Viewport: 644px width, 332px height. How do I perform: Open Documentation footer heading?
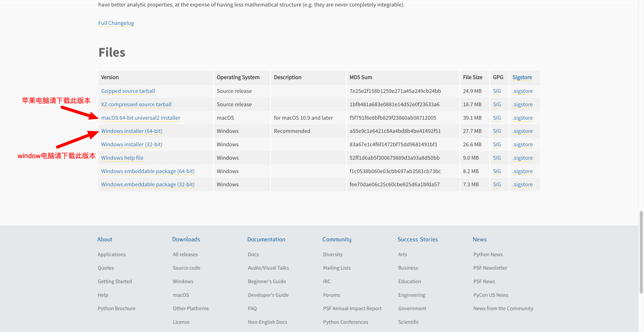tap(266, 239)
